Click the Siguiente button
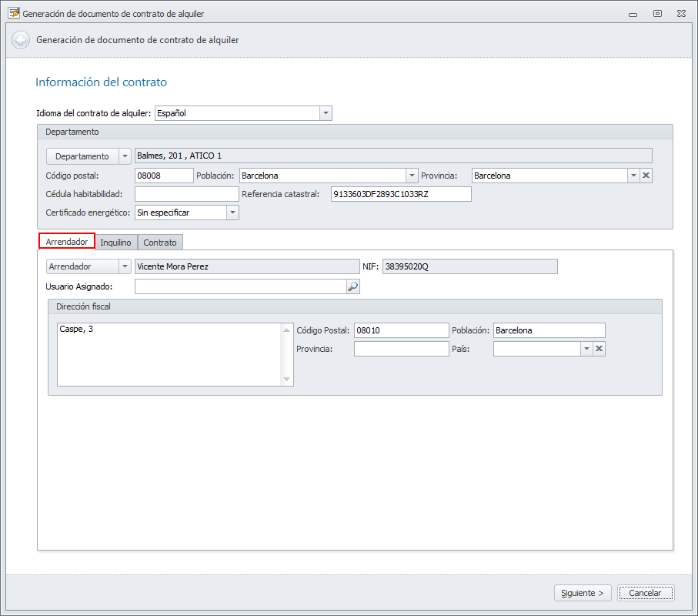The height and width of the screenshot is (616, 698). click(583, 593)
